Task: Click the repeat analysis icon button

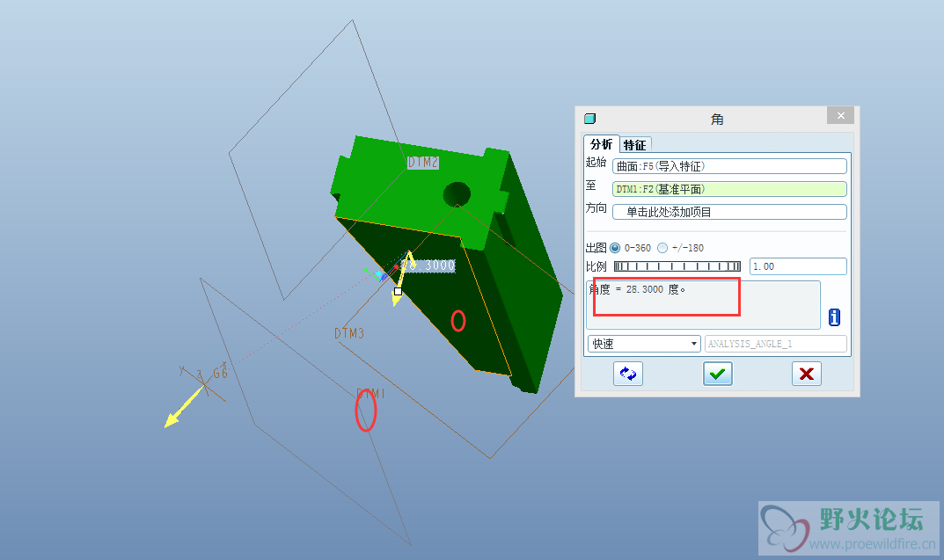Action: tap(628, 374)
